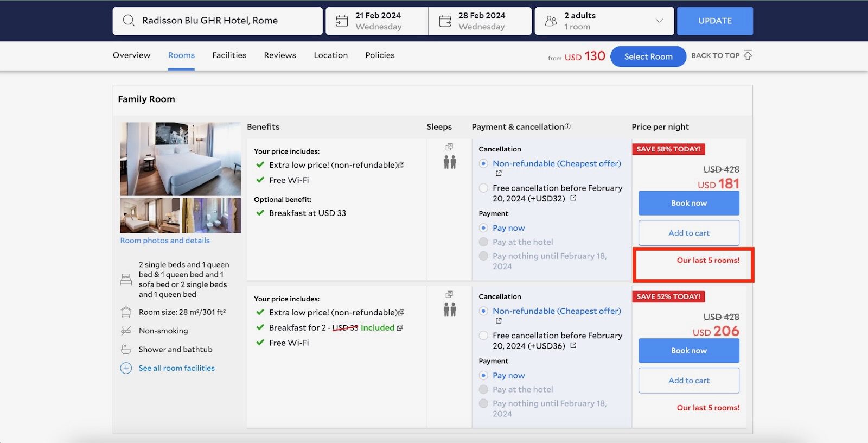Click plus icon beside See all room facilities
Screen dimensions: 868x443
[x=126, y=368]
